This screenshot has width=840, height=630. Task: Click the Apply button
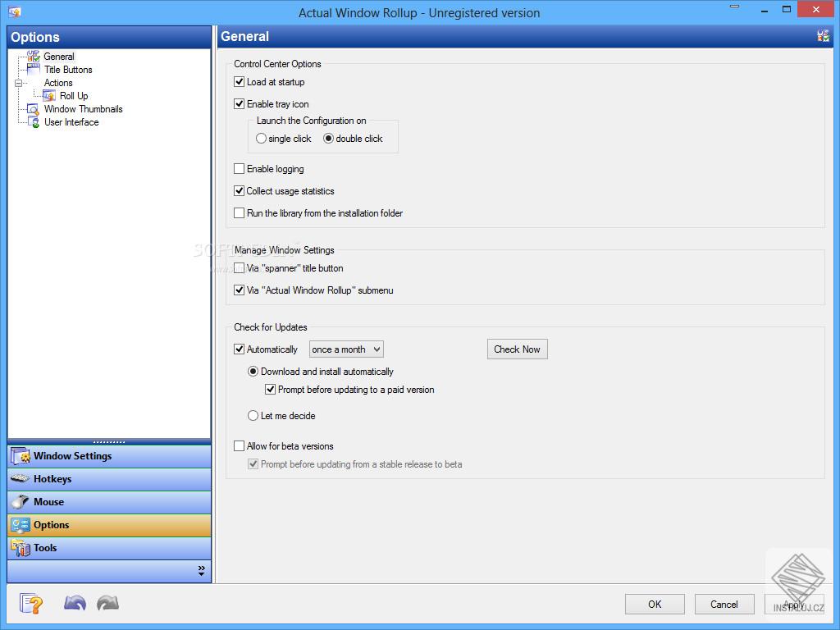794,605
